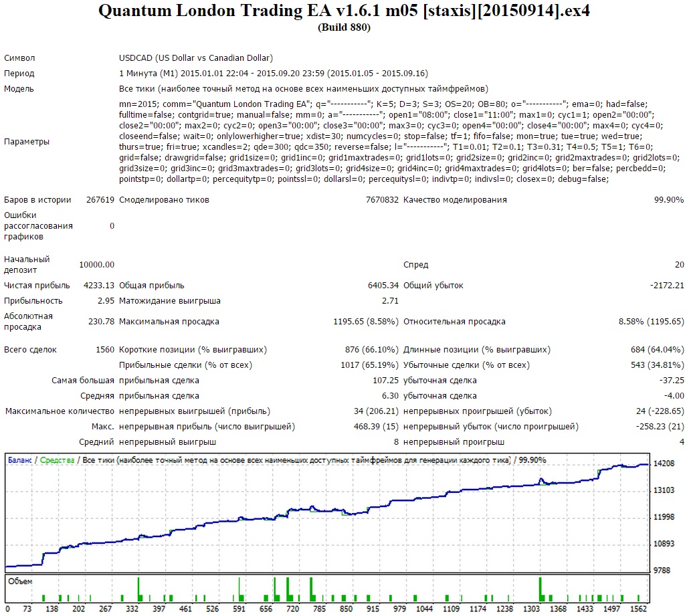Click the largest loss trade value -37.25
The image size is (691, 616).
click(672, 381)
